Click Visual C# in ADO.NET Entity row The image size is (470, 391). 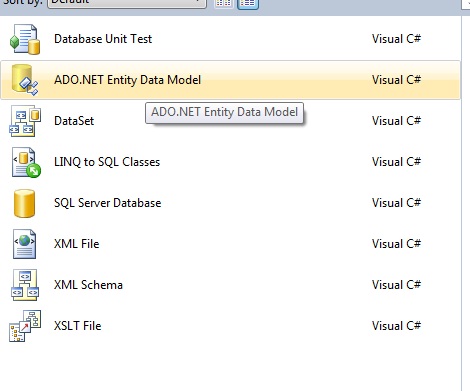point(396,80)
